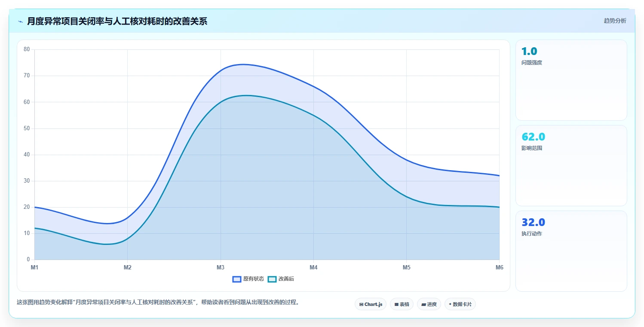Click the 进度 tag
The width and height of the screenshot is (644, 327).
[429, 304]
